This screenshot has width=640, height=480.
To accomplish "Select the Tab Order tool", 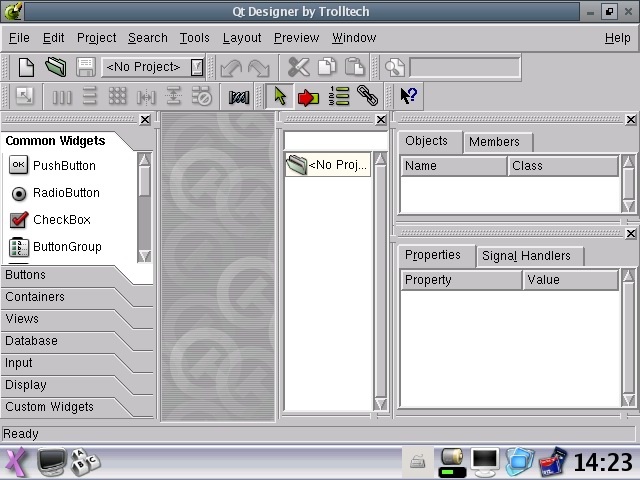I will tap(338, 96).
